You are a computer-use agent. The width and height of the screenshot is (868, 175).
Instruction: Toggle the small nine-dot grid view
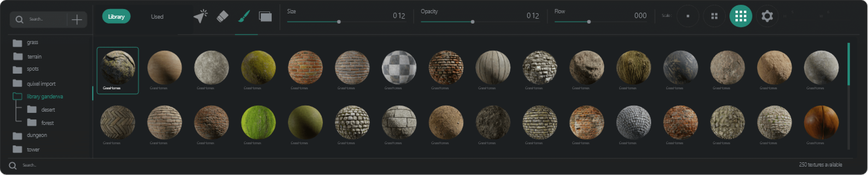click(x=741, y=16)
